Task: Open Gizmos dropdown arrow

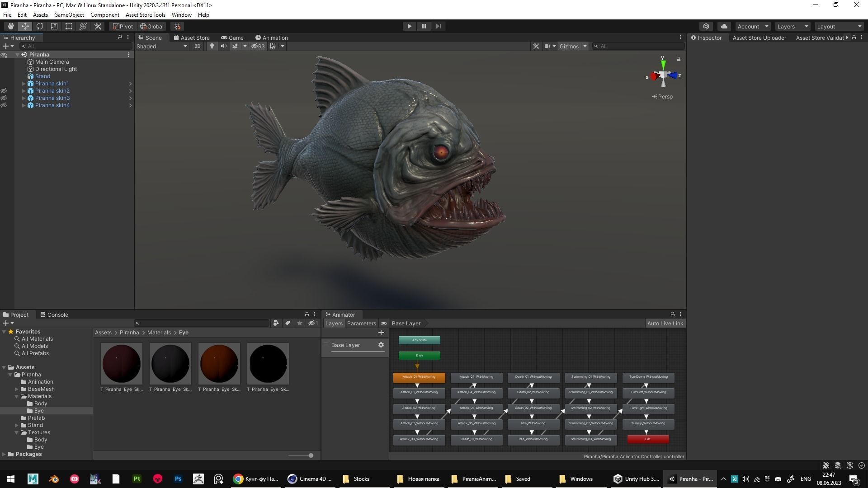Action: tap(585, 46)
